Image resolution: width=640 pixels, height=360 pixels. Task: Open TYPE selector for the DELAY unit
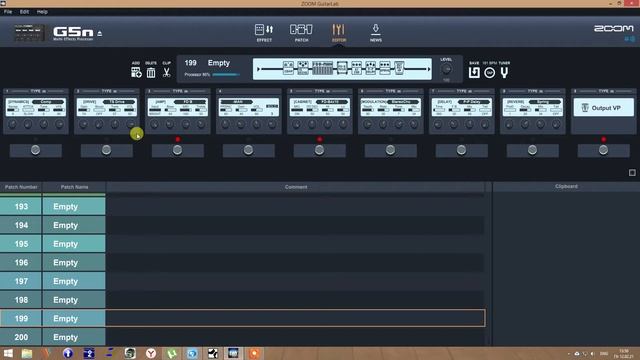[464, 91]
